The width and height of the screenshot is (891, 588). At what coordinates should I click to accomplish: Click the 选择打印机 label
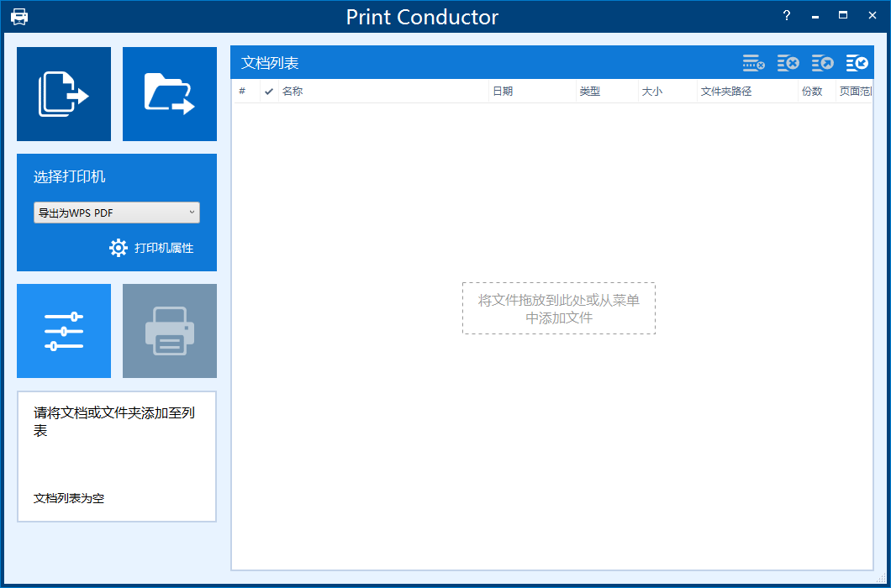69,176
